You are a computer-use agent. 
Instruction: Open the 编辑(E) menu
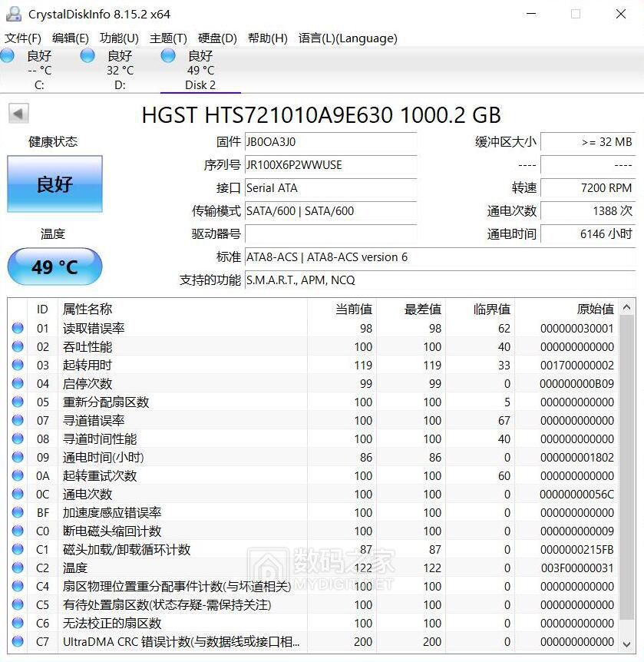71,38
